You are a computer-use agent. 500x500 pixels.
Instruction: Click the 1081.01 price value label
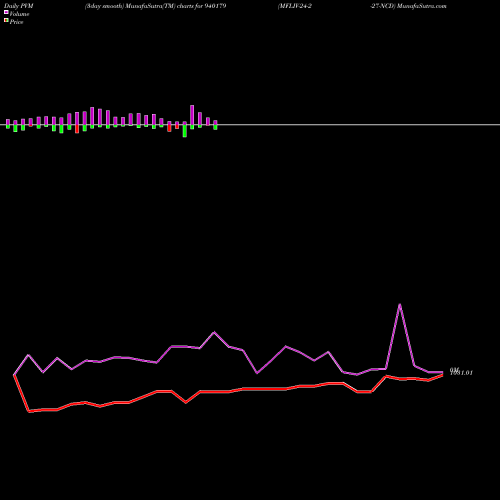(462, 373)
